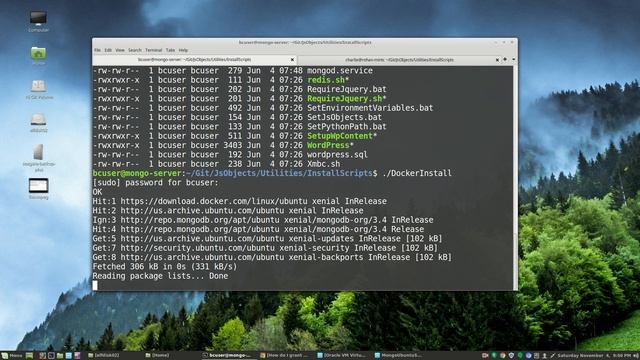Click the SetEnvironmentVariables.bat file name
Image resolution: width=640 pixels, height=360 pixels.
coord(370,108)
